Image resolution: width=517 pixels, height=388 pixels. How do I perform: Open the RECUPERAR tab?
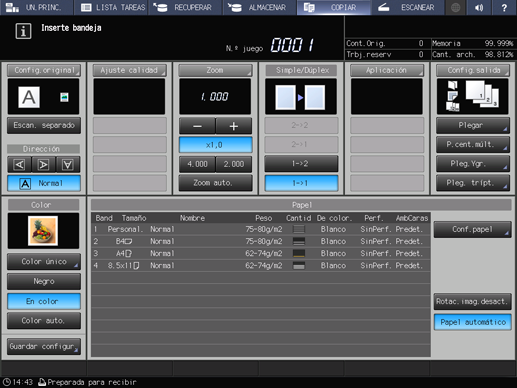point(185,7)
